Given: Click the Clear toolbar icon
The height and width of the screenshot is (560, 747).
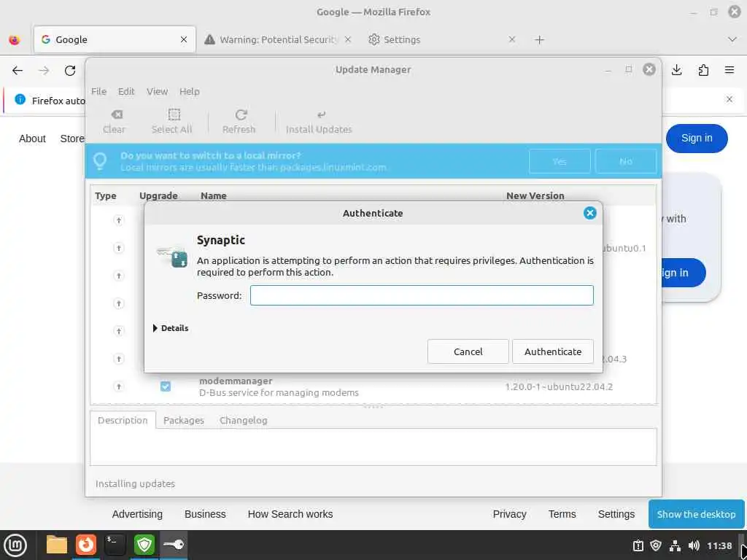Looking at the screenshot, I should click(115, 122).
